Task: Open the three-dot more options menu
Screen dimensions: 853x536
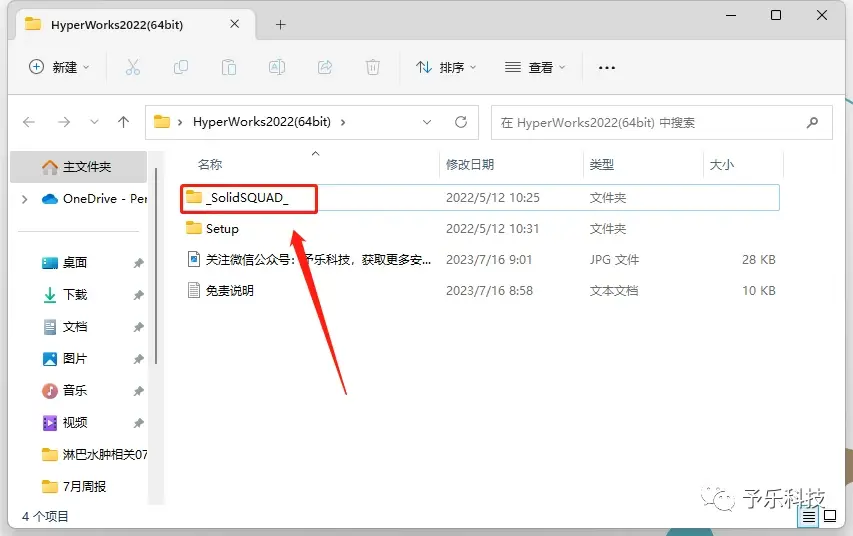Action: click(607, 67)
